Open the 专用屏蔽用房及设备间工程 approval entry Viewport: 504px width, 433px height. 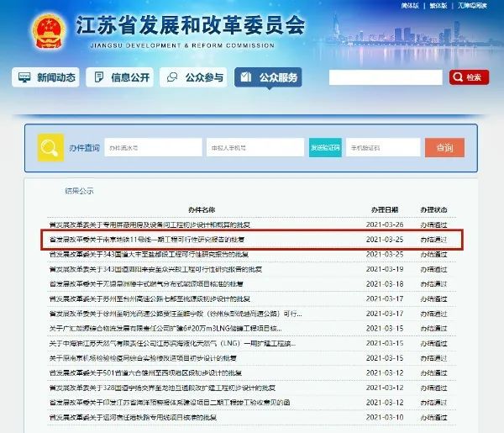coord(150,224)
